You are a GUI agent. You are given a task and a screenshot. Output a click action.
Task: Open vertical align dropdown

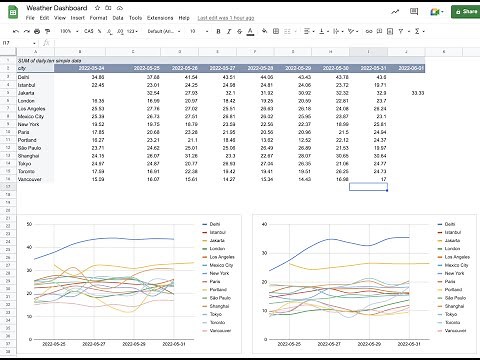pos(324,31)
